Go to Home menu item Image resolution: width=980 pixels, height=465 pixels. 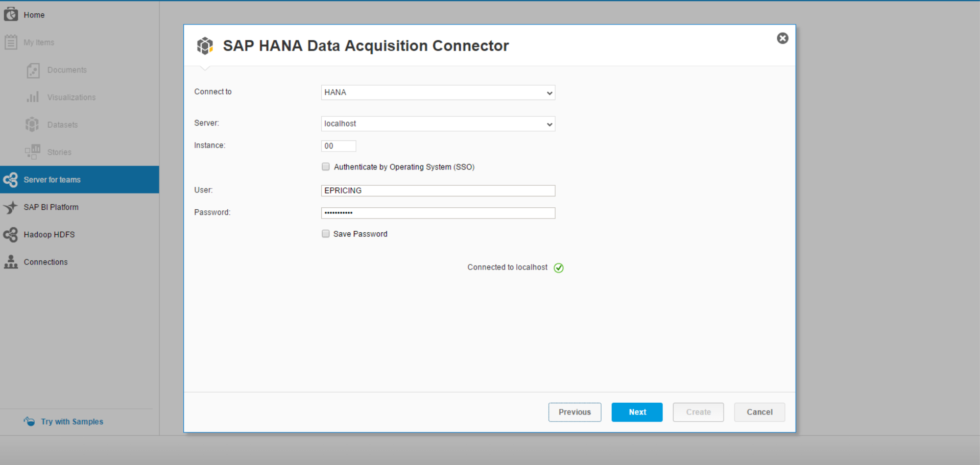point(34,15)
